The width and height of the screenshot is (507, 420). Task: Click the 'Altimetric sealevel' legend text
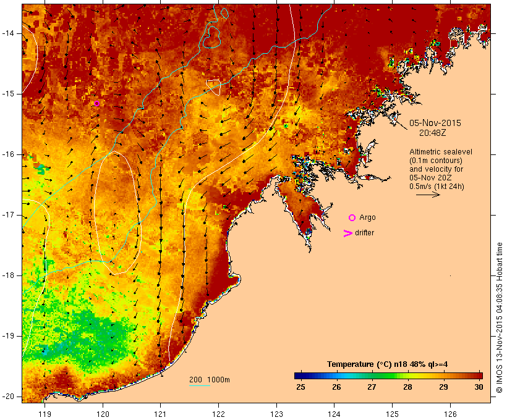tap(441, 152)
